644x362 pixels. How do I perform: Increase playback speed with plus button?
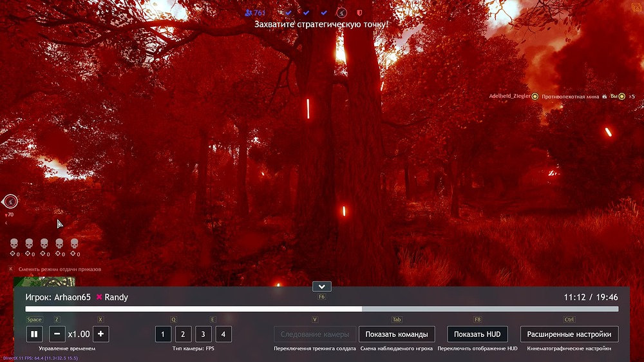(101, 334)
